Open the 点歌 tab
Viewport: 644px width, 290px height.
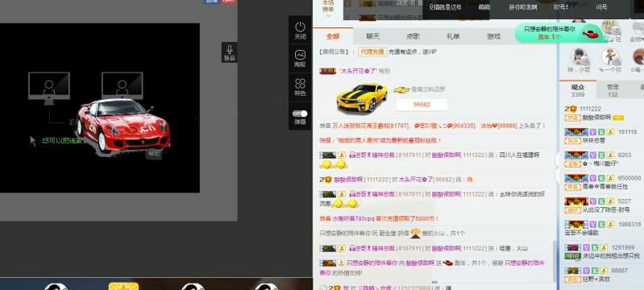pos(413,36)
